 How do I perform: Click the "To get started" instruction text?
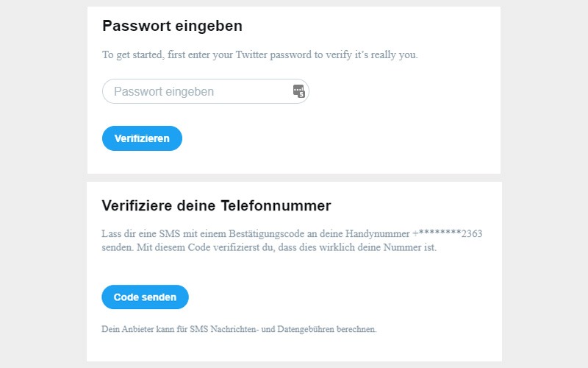click(x=260, y=54)
